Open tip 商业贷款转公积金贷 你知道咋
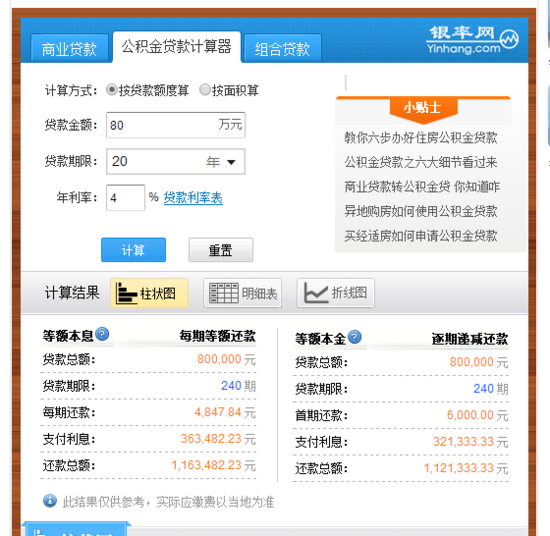This screenshot has height=536, width=550. click(x=422, y=187)
